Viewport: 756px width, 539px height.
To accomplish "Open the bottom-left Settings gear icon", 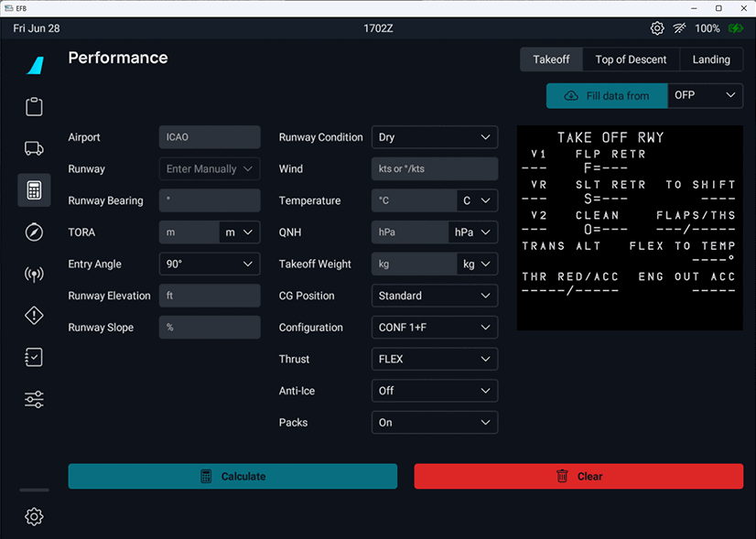I will (34, 517).
